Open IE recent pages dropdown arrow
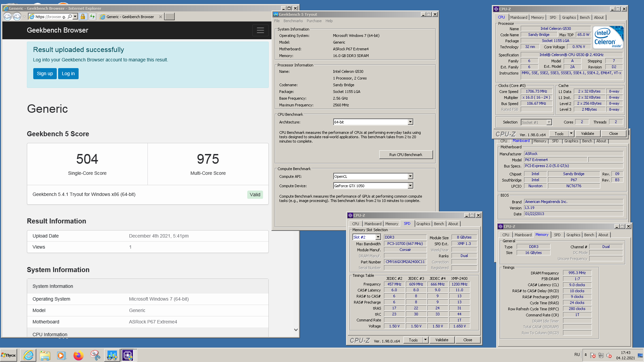Viewport: 644px width, 362px height. tap(24, 16)
